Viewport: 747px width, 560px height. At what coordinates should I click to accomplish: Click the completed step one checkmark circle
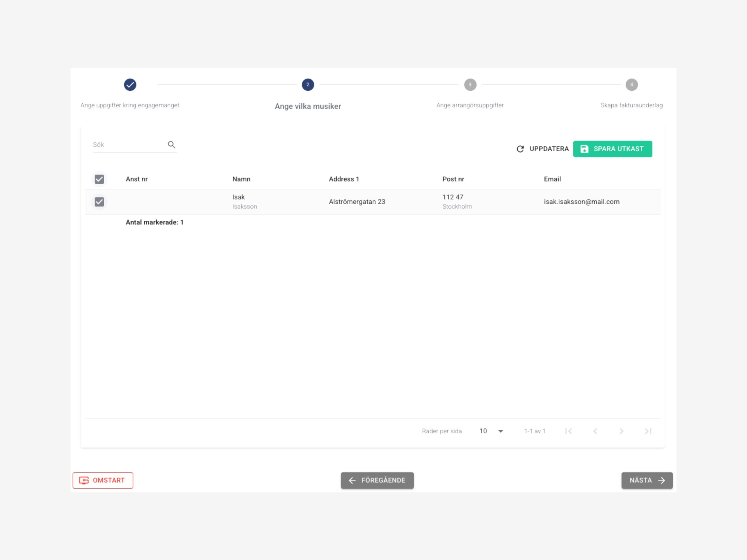pos(130,85)
